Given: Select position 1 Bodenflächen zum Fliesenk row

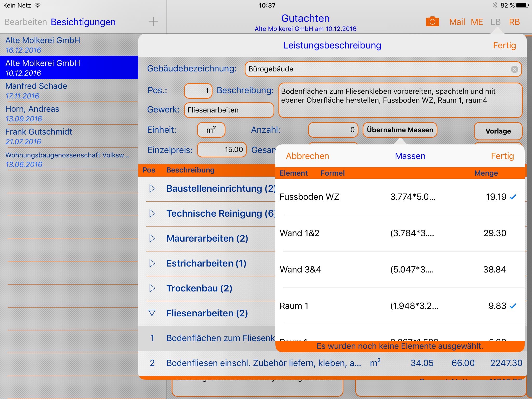Looking at the screenshot, I should (207, 338).
